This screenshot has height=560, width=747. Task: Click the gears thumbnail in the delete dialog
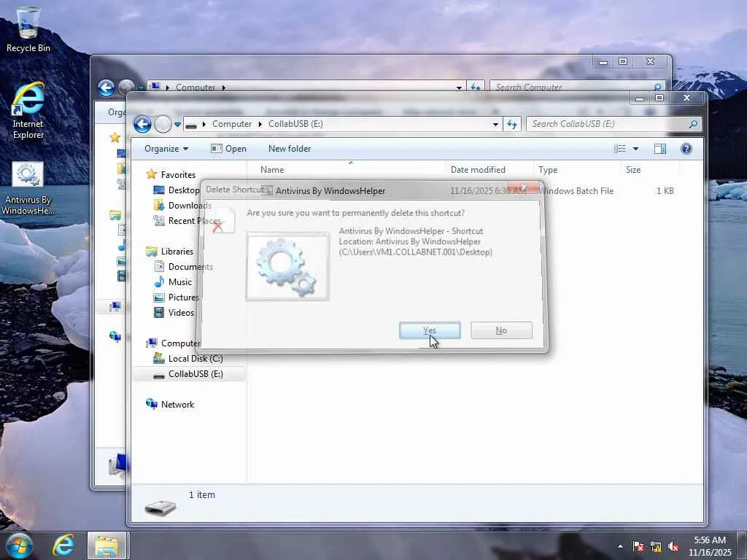(x=287, y=266)
